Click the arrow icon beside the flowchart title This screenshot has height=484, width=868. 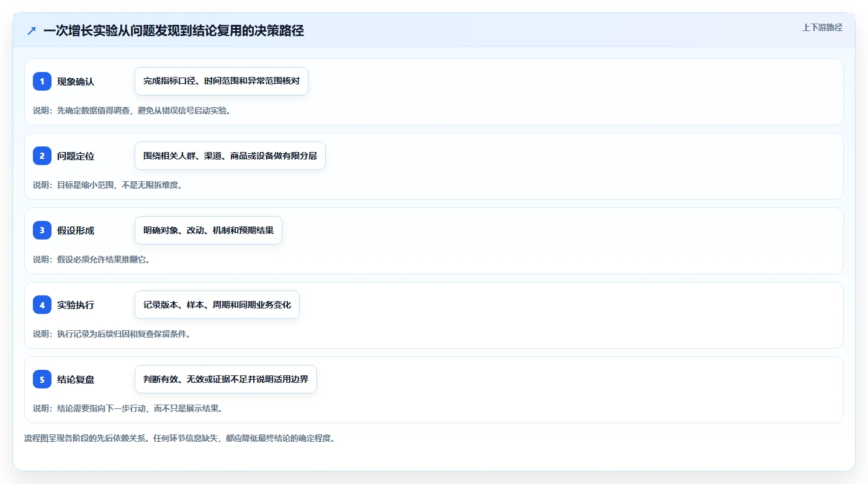(x=32, y=30)
